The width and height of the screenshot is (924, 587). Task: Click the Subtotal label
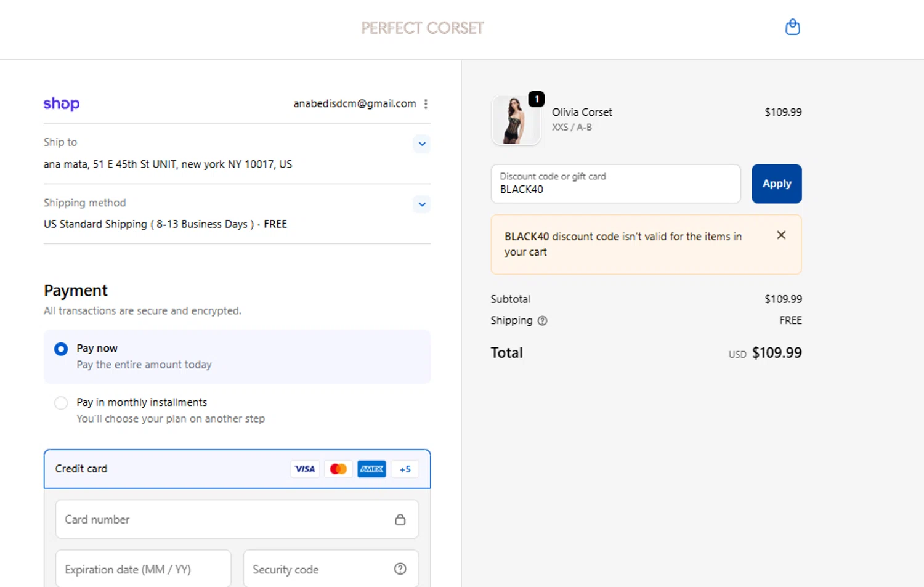click(x=511, y=299)
